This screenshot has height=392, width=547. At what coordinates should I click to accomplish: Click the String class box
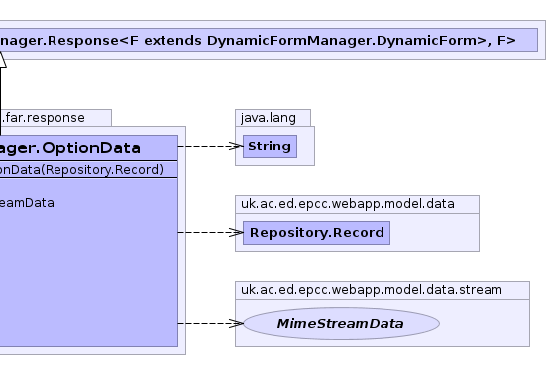point(270,147)
